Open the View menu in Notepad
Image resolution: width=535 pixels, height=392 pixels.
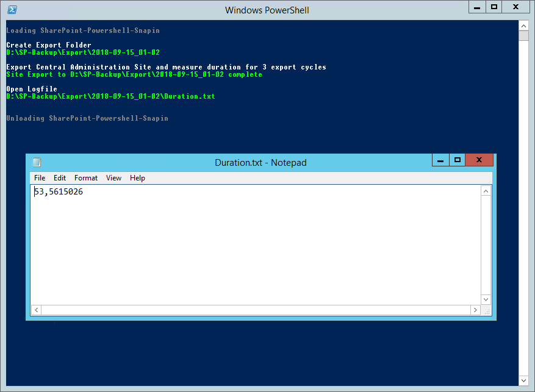point(113,178)
